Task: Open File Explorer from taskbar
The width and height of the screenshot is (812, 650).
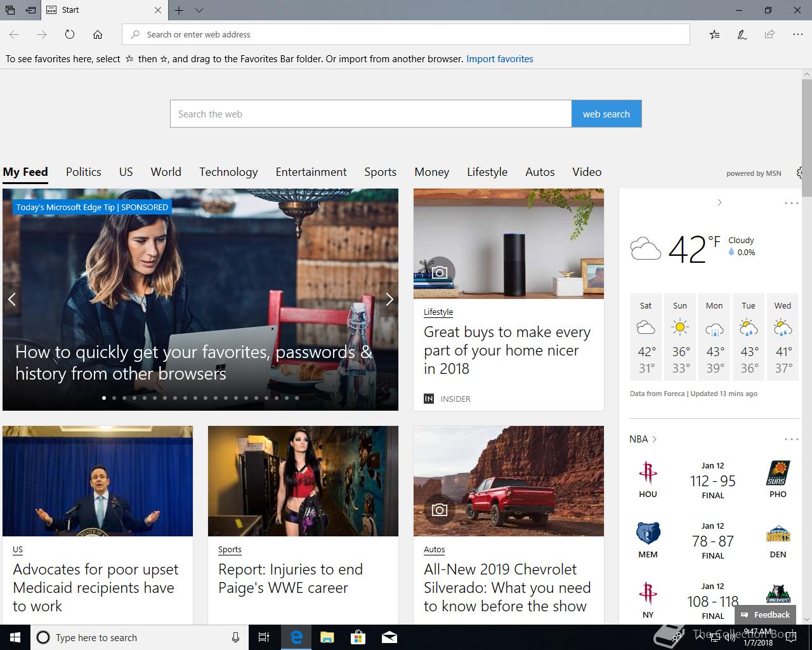Action: [327, 637]
